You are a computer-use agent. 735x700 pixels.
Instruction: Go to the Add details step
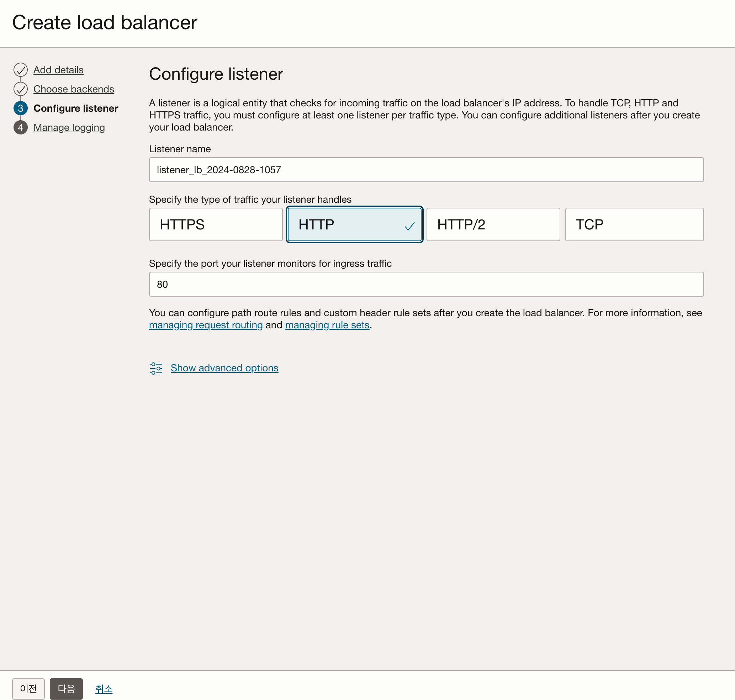pyautogui.click(x=58, y=70)
